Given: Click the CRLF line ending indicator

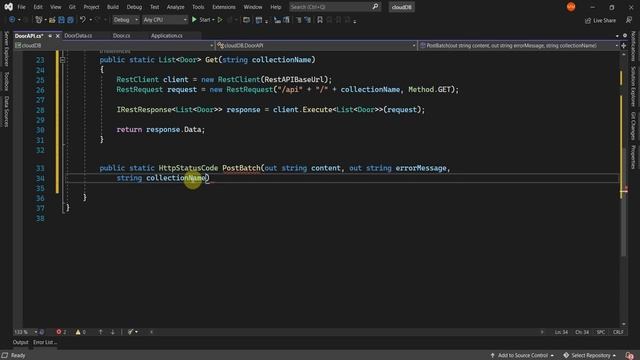Looking at the screenshot, I should pyautogui.click(x=618, y=332).
